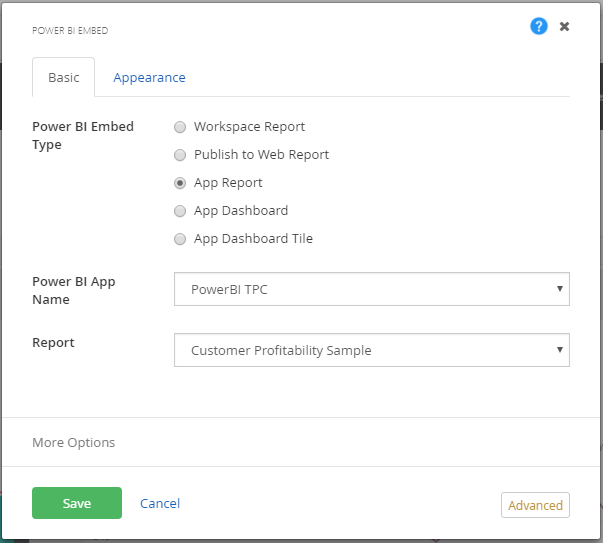Select App Dashboard Tile radio button

click(180, 239)
